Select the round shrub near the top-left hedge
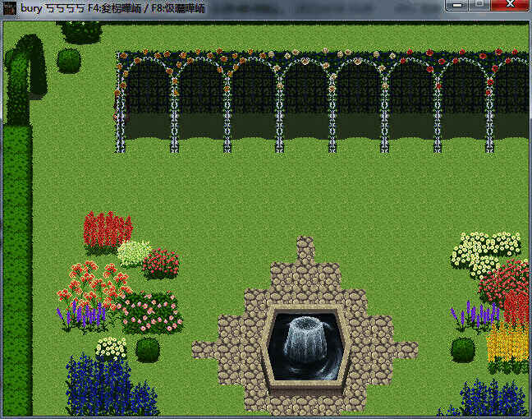 click(69, 60)
